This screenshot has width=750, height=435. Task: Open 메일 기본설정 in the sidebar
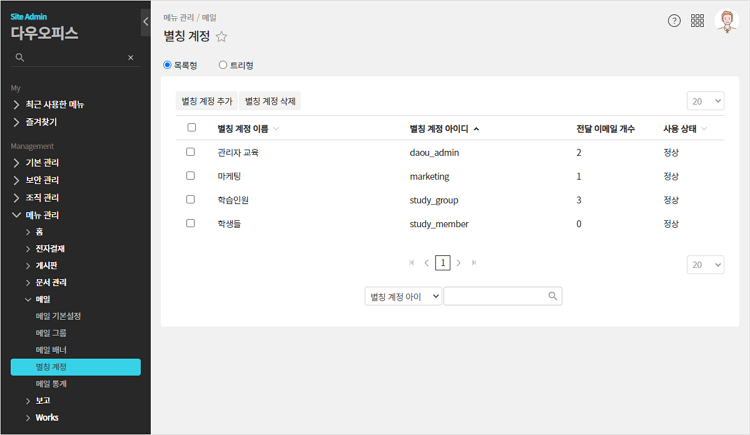58,316
